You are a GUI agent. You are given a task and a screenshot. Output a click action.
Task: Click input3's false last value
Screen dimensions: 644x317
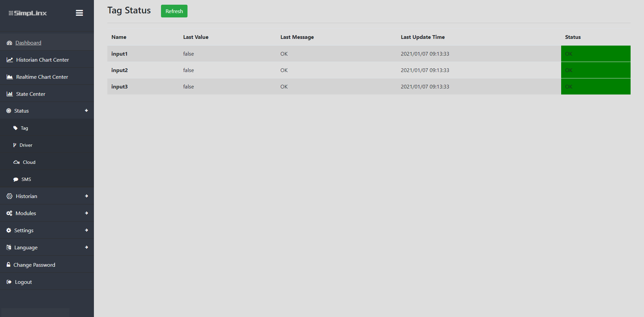click(189, 86)
